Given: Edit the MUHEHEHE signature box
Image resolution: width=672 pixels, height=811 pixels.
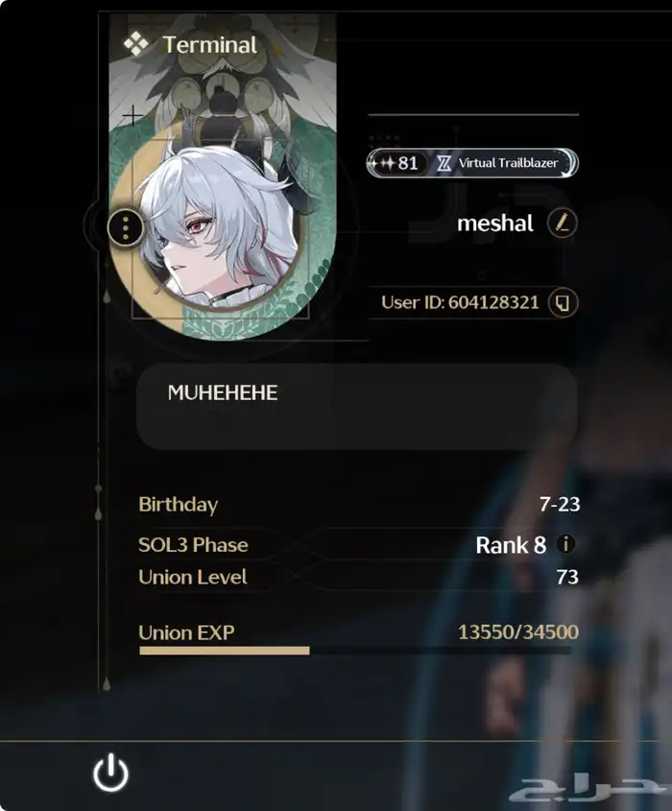Looking at the screenshot, I should (x=356, y=407).
